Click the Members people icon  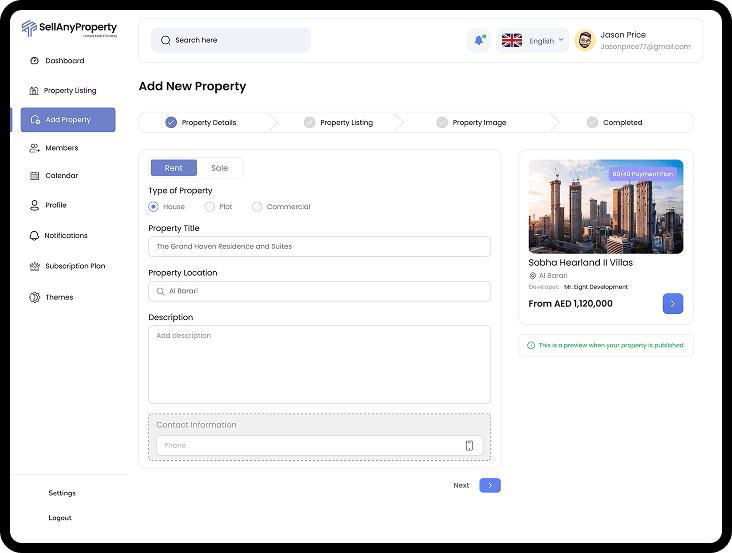coord(35,148)
